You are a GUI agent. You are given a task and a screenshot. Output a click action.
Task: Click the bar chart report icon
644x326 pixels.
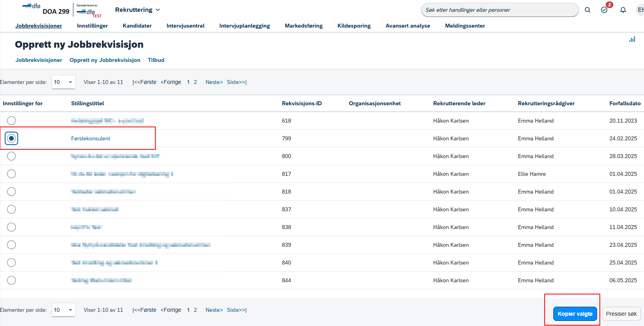[x=632, y=39]
